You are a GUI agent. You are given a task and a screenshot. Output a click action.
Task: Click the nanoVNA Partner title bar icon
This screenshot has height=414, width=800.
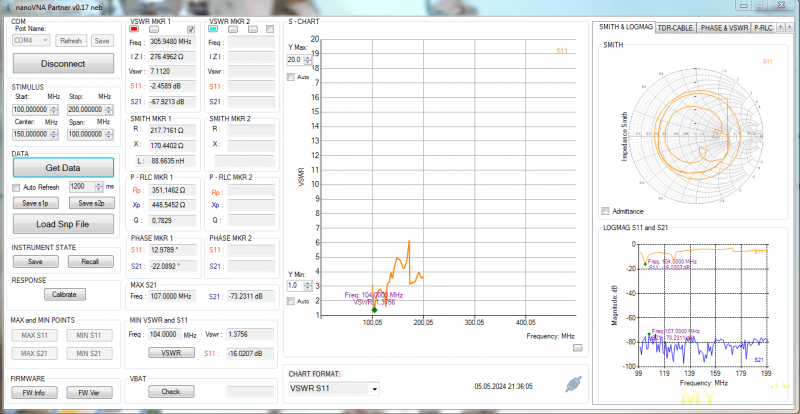click(8, 7)
